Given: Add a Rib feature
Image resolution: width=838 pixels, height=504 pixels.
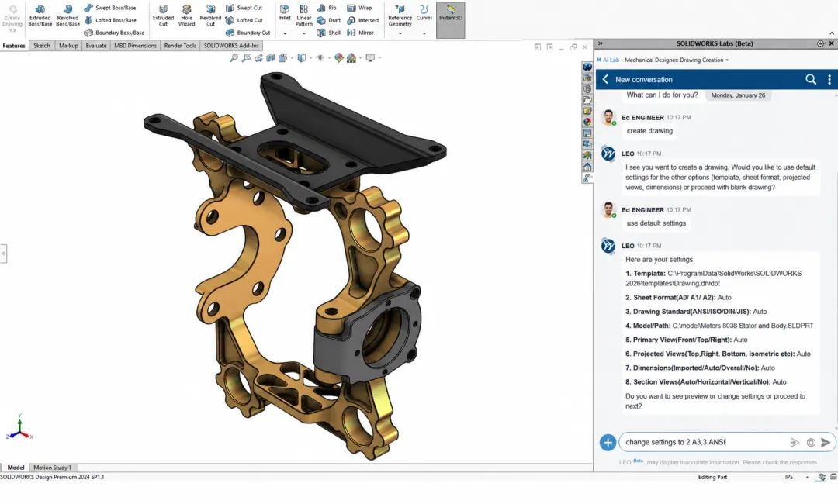Looking at the screenshot, I should 327,8.
